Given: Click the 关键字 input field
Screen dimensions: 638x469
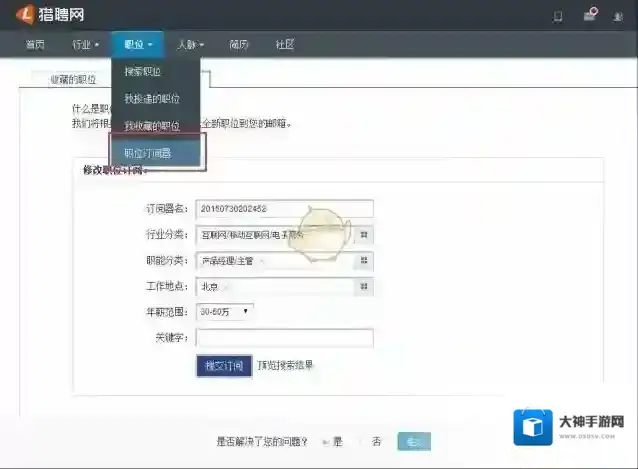Looking at the screenshot, I should 284,338.
